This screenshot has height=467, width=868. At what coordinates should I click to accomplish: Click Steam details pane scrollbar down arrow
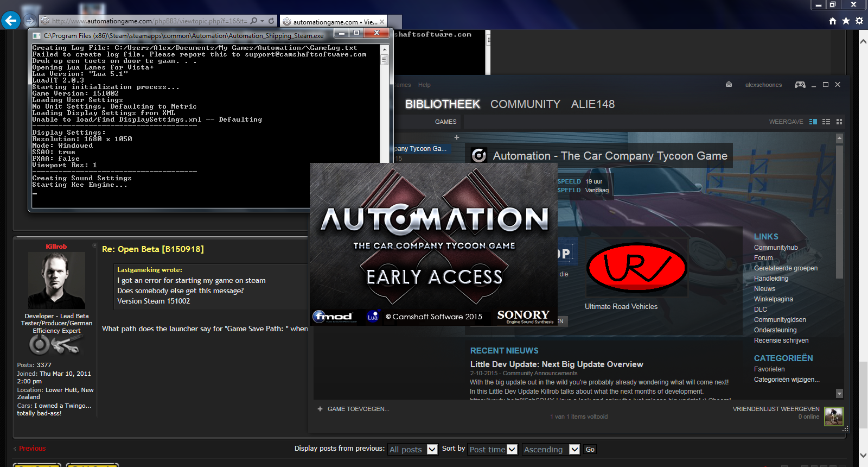839,394
